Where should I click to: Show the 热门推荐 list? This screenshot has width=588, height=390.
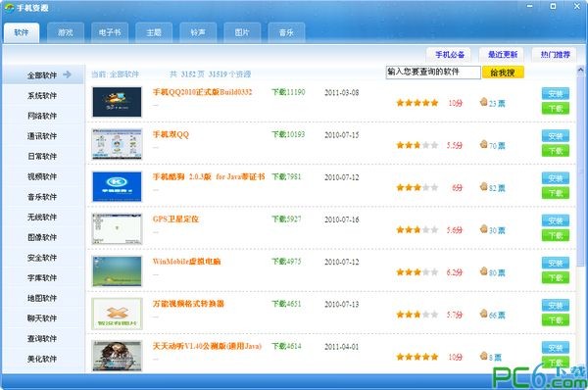tap(555, 55)
